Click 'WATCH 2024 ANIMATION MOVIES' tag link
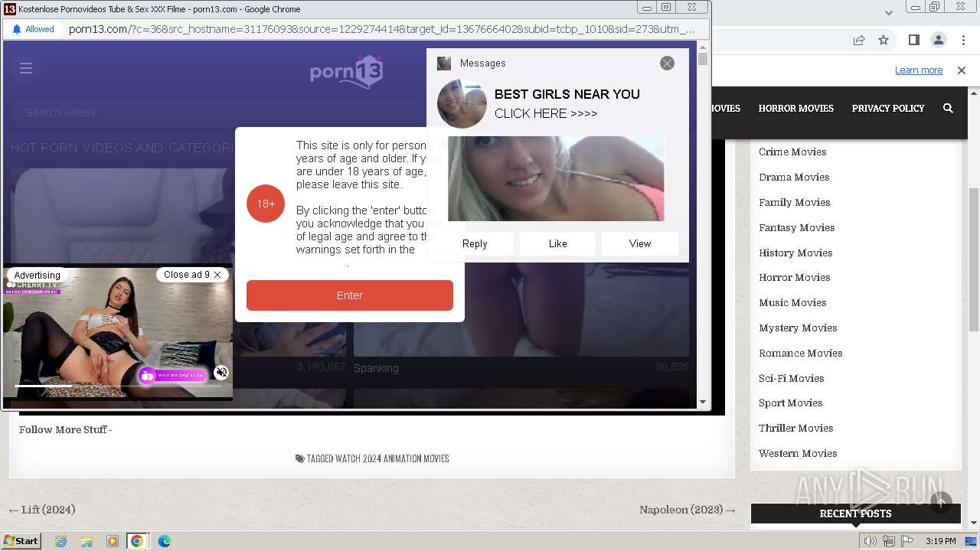980x551 pixels. [392, 459]
